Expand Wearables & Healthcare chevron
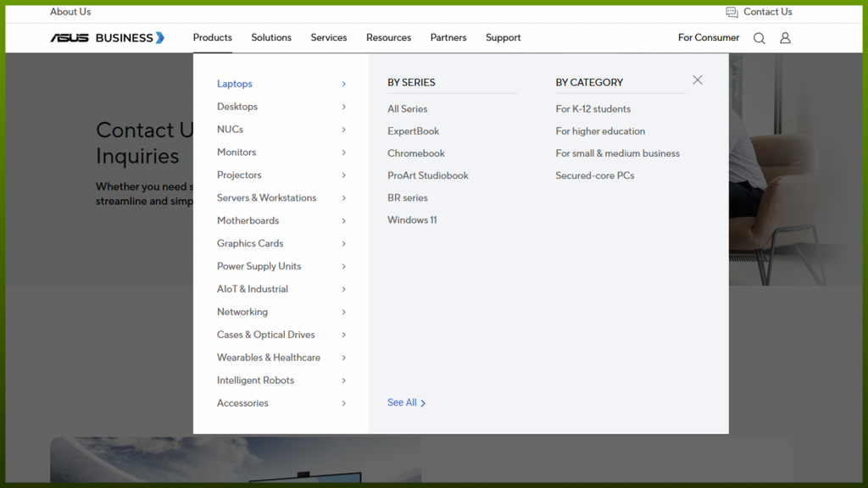 344,358
